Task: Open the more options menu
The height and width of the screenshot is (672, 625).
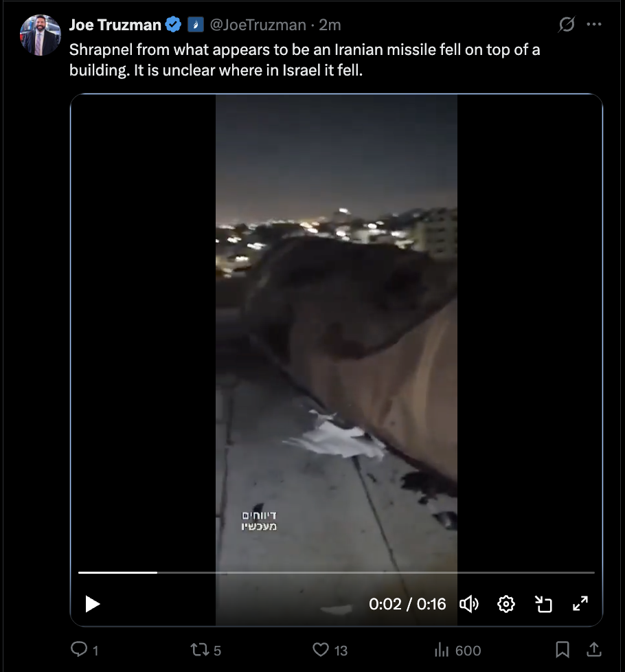Action: point(593,25)
